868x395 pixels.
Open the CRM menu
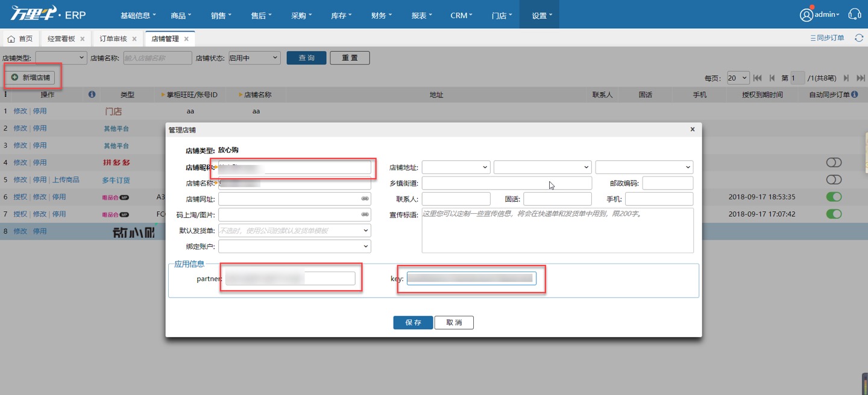462,16
